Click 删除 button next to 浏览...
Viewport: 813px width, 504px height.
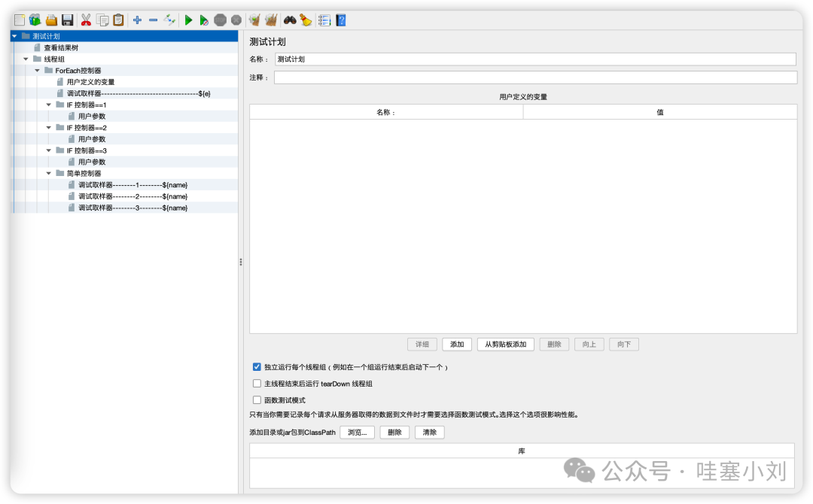[394, 433]
